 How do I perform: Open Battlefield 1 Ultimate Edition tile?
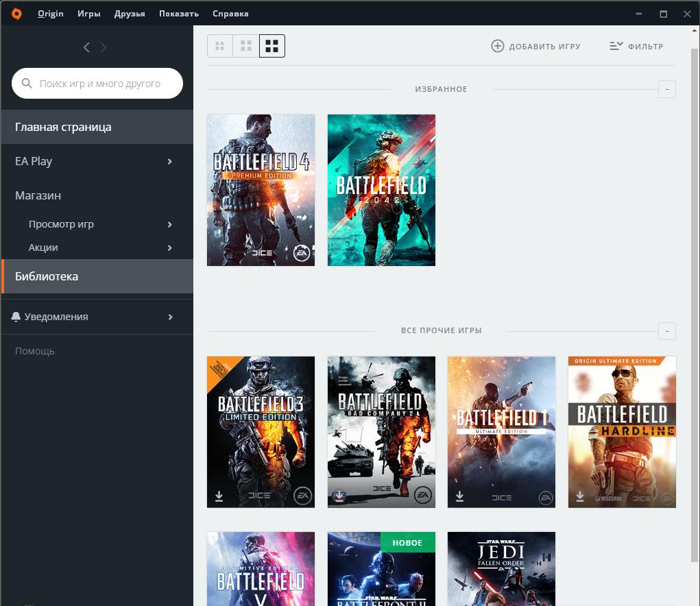click(x=501, y=432)
